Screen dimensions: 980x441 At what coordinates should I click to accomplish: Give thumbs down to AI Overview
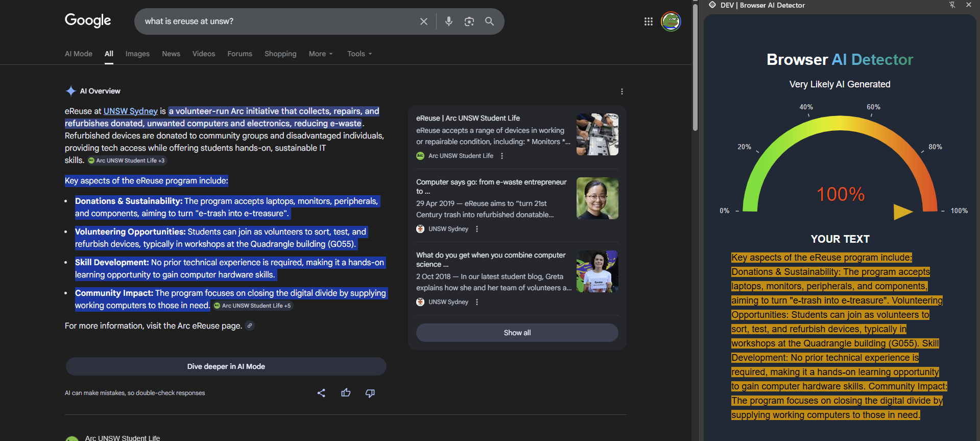(x=370, y=393)
